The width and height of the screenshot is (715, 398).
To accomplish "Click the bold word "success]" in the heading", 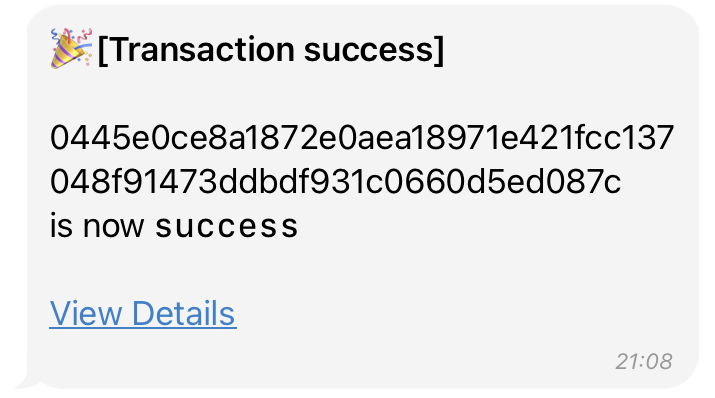I will pos(374,50).
